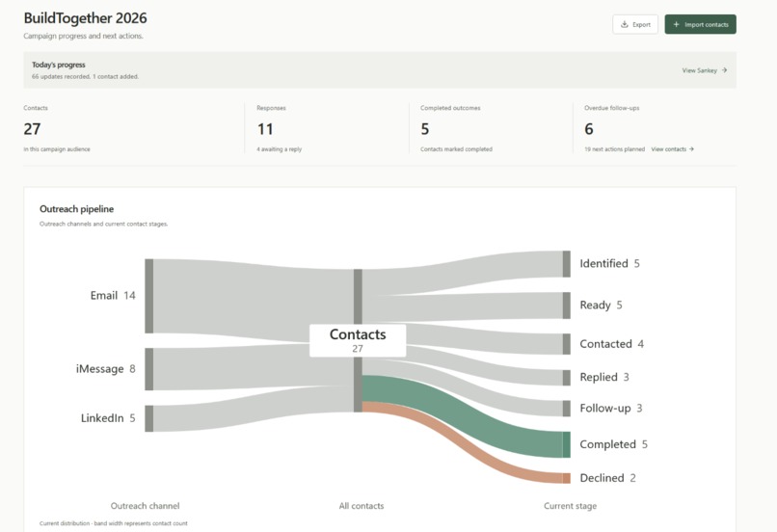Click the All contacts axis label
The height and width of the screenshot is (532, 777).
362,506
